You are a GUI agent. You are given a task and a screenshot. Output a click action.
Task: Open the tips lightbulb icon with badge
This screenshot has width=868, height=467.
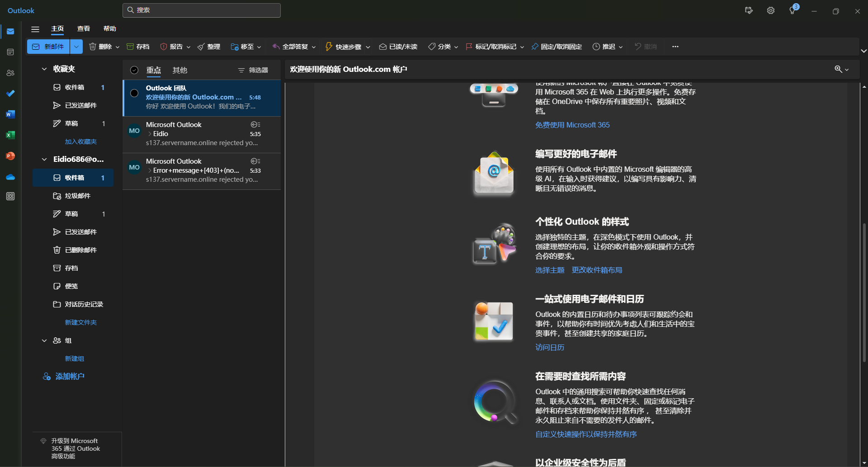pos(793,10)
